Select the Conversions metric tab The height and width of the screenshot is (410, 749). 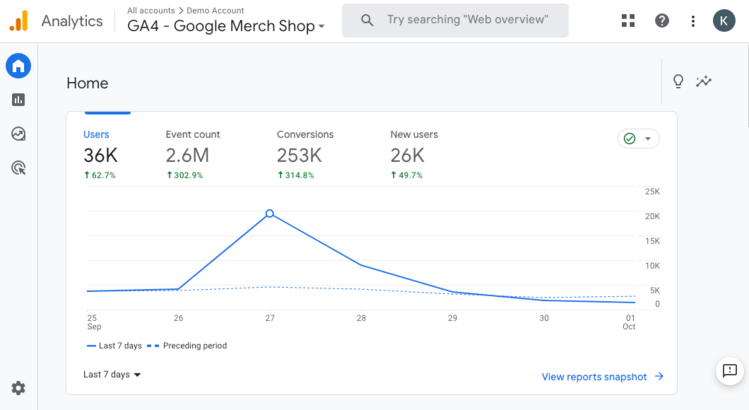coord(305,154)
